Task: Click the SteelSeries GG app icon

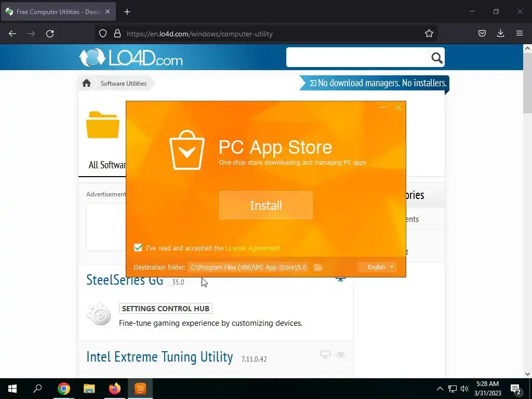Action: [x=99, y=314]
